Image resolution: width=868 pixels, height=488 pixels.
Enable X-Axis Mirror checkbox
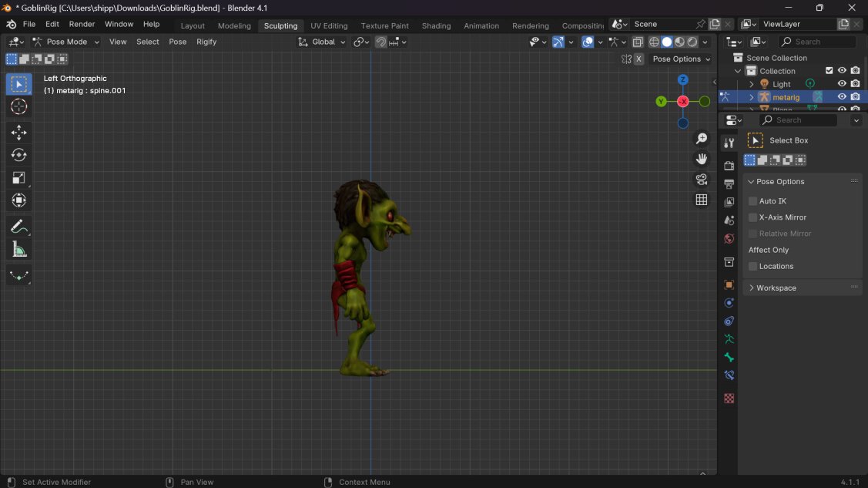pos(753,217)
